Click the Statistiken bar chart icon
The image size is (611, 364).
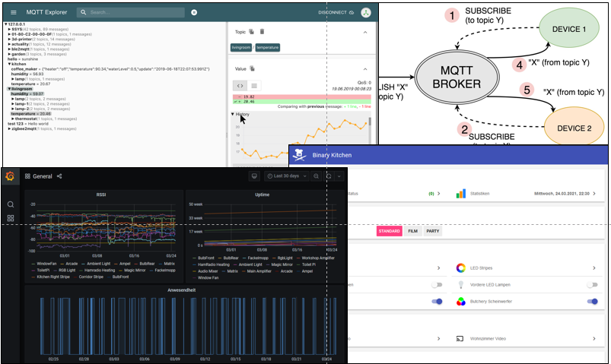tap(461, 194)
